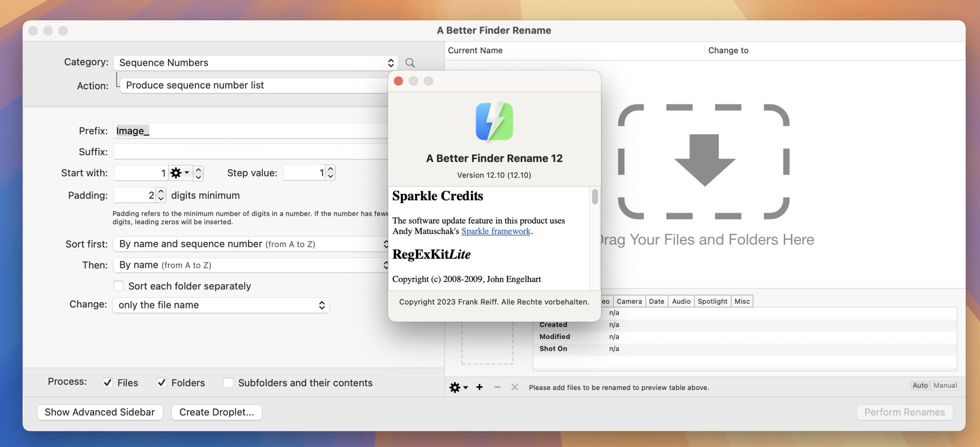Toggle the Folders checkbox
Viewport: 980px width, 447px height.
point(162,382)
